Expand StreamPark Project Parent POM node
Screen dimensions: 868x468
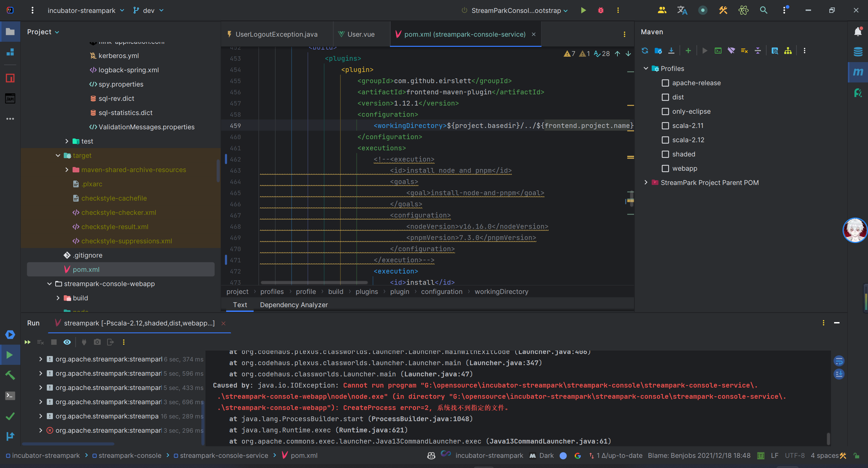tap(646, 183)
